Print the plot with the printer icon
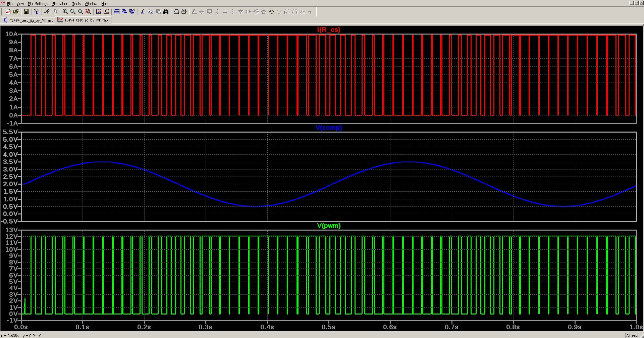This screenshot has height=338, width=644. (183, 12)
